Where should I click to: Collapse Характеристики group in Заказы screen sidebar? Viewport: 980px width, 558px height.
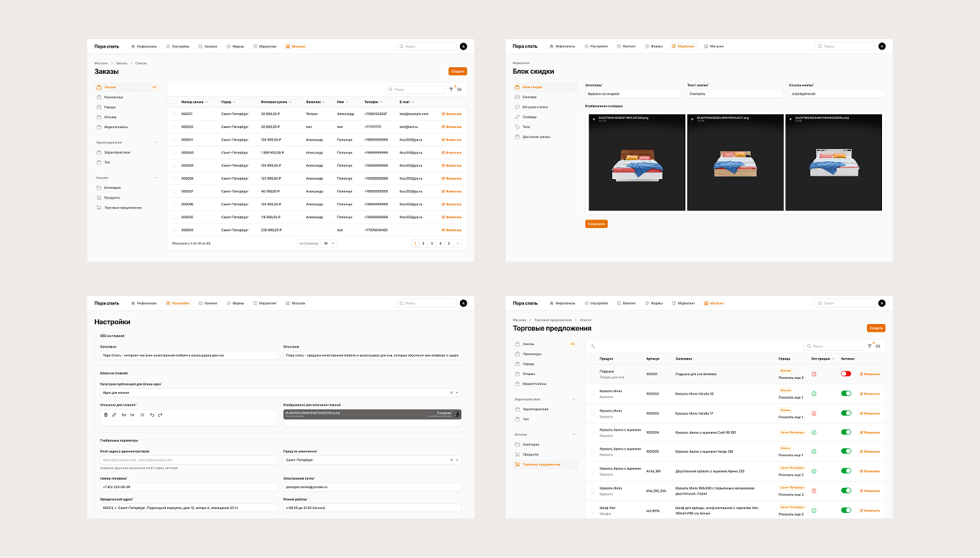155,142
